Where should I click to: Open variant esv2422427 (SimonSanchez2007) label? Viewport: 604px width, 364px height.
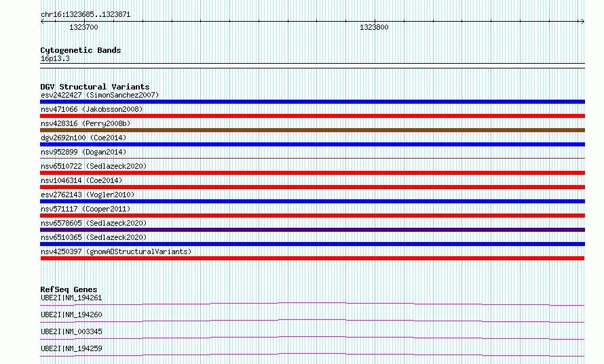tap(100, 95)
